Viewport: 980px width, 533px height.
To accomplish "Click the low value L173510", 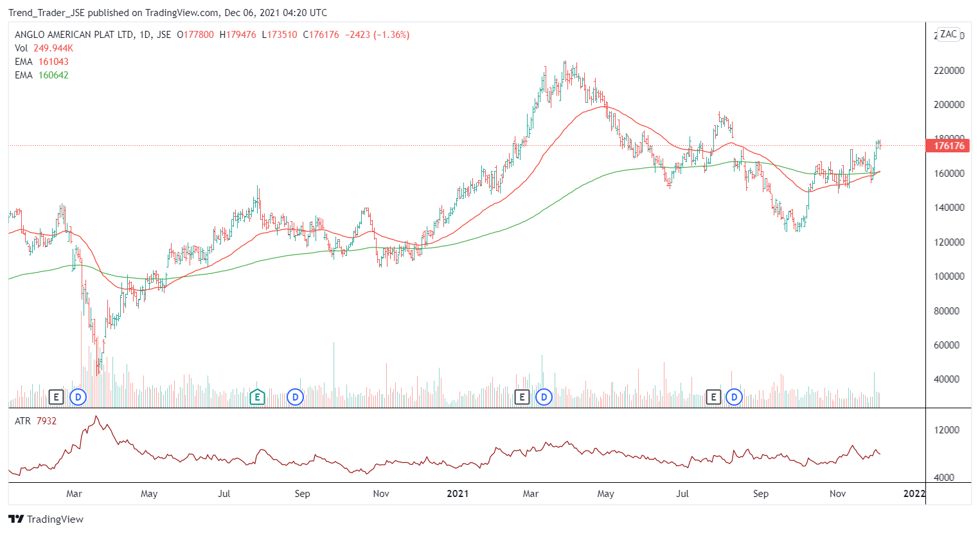I will 280,35.
